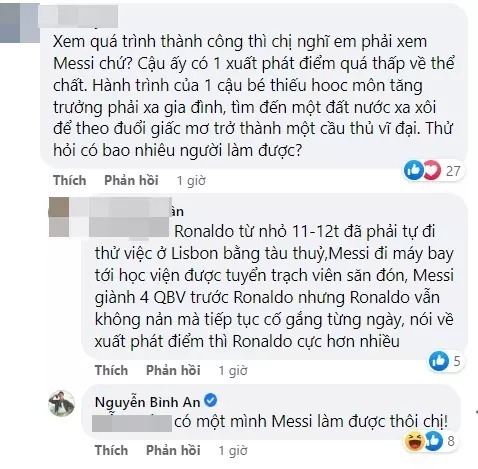Click the heart reaction icon on first comment

(x=432, y=170)
